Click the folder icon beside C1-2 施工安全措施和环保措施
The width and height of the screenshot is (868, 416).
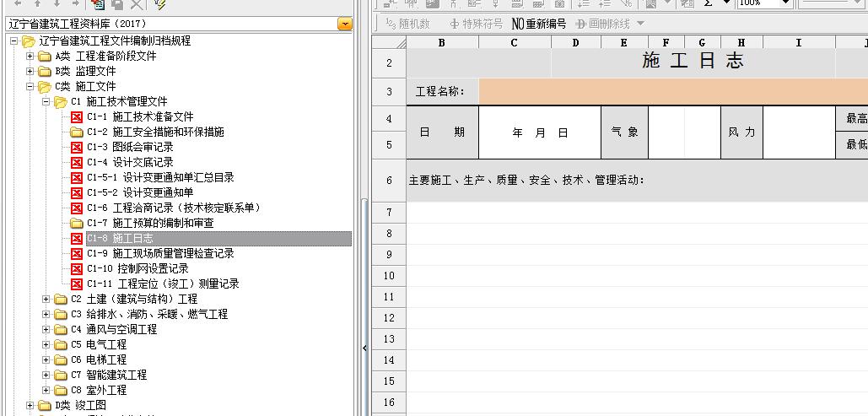(x=77, y=132)
